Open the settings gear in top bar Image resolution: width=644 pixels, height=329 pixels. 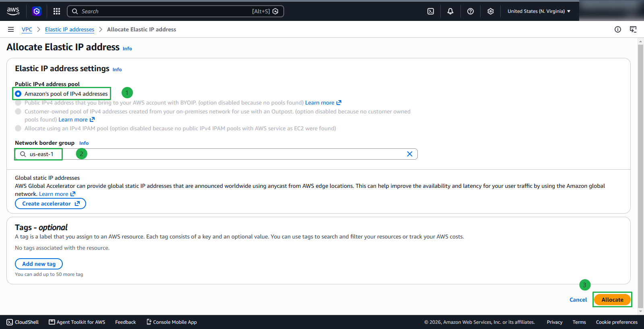coord(491,11)
